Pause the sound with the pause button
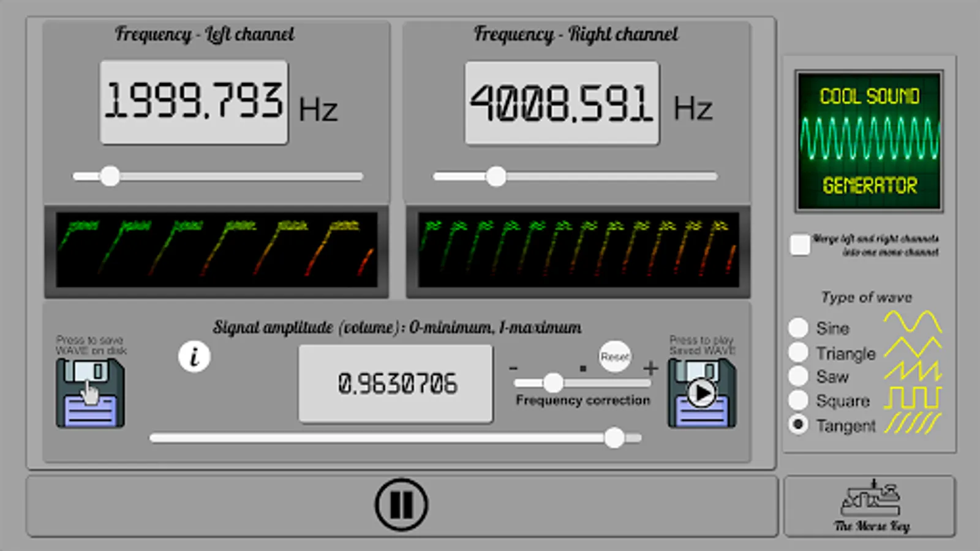 401,504
